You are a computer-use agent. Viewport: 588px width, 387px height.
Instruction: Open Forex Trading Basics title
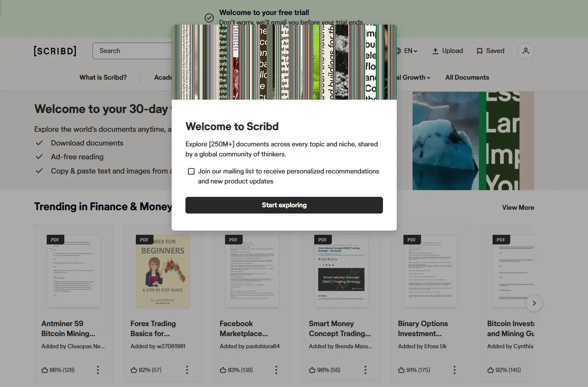coord(153,329)
